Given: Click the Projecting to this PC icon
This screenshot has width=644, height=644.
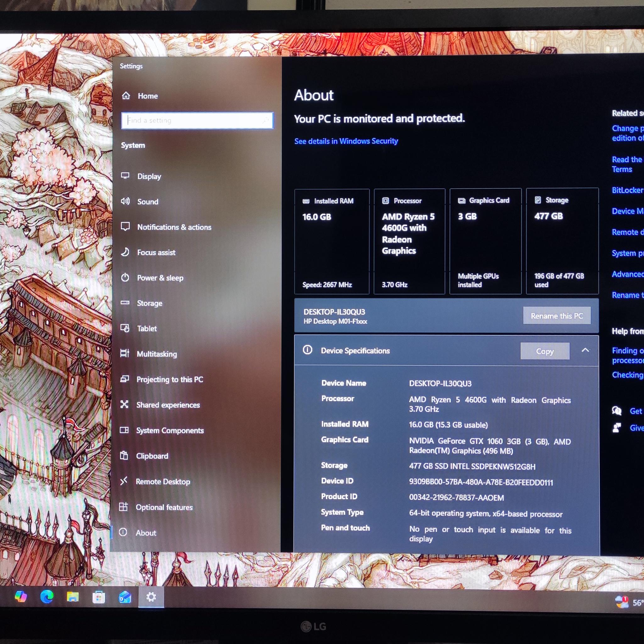Looking at the screenshot, I should pyautogui.click(x=124, y=379).
